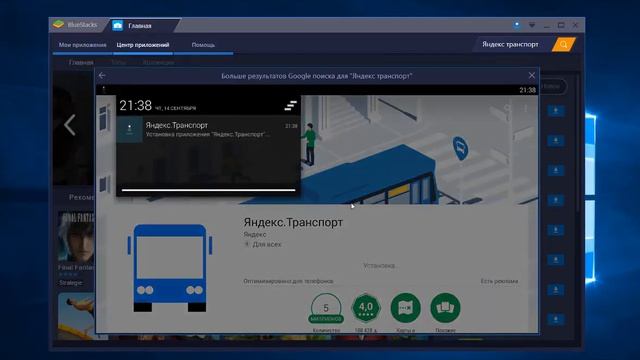Viewport: 640px width, 360px height.
Task: Open the Похожие similar apps badge
Action: (x=445, y=307)
